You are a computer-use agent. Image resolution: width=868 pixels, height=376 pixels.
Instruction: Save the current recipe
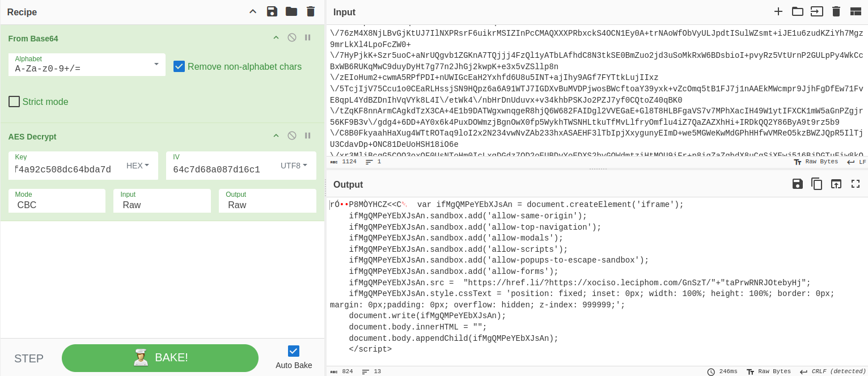point(272,11)
